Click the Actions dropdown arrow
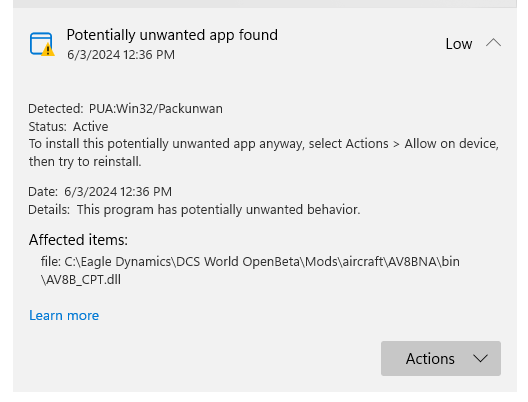 click(480, 359)
